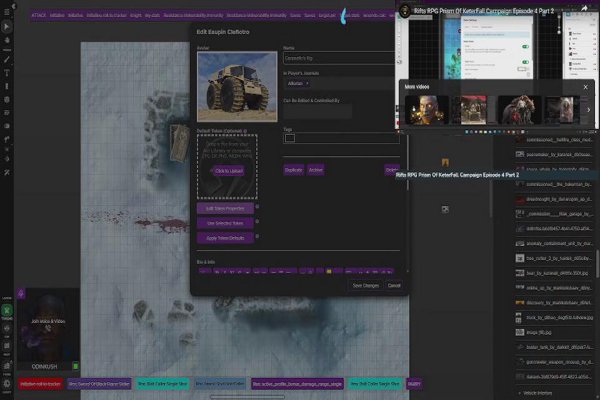Click the Archive button
This screenshot has width=600, height=400.
tap(316, 170)
